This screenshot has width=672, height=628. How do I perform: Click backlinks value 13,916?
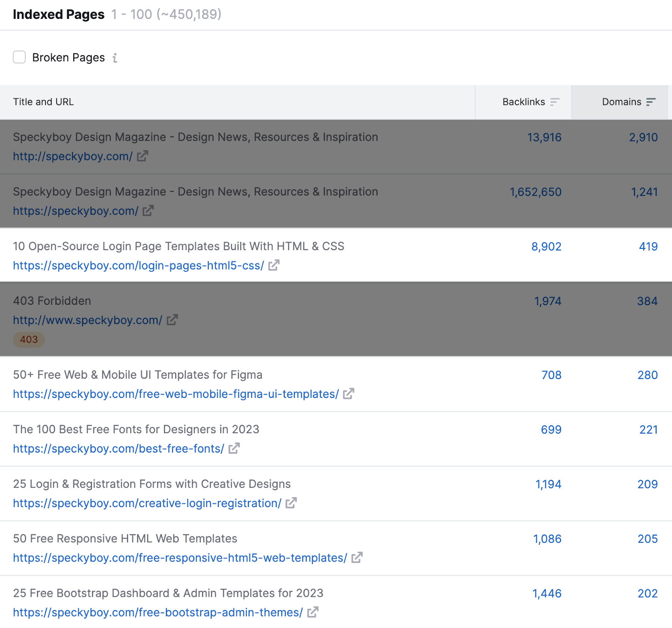click(x=544, y=137)
